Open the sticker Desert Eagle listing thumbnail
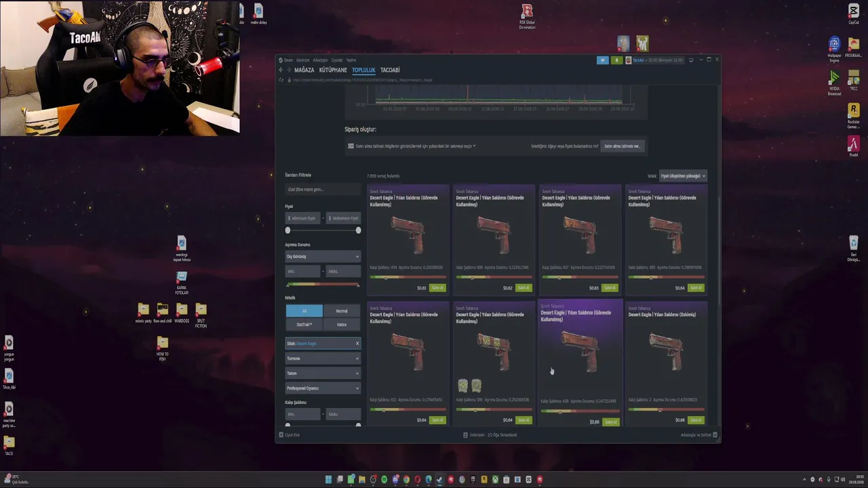 coord(494,351)
